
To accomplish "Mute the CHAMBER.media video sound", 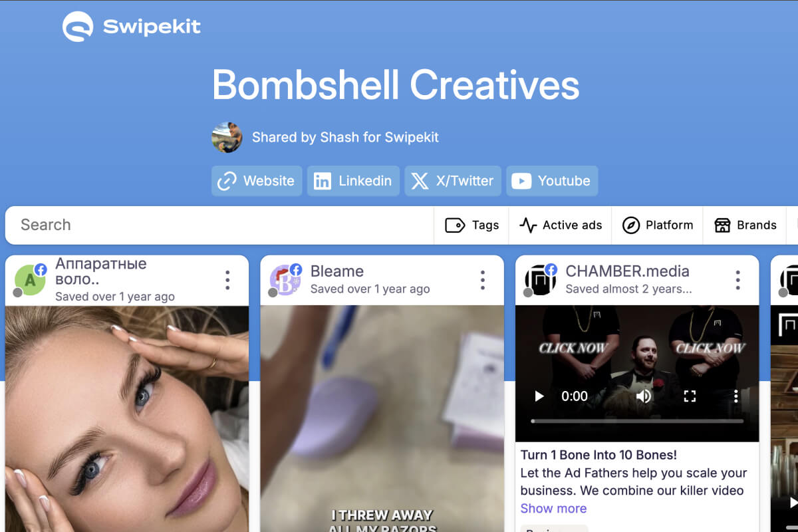I will 643,396.
